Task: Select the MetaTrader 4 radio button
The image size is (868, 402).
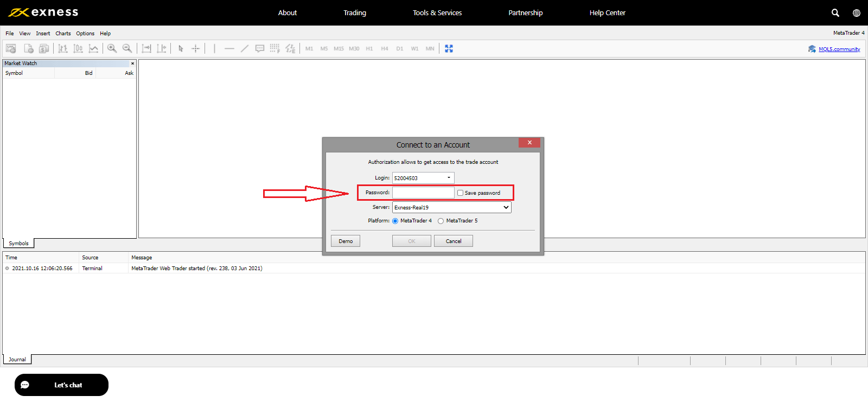Action: [x=395, y=221]
